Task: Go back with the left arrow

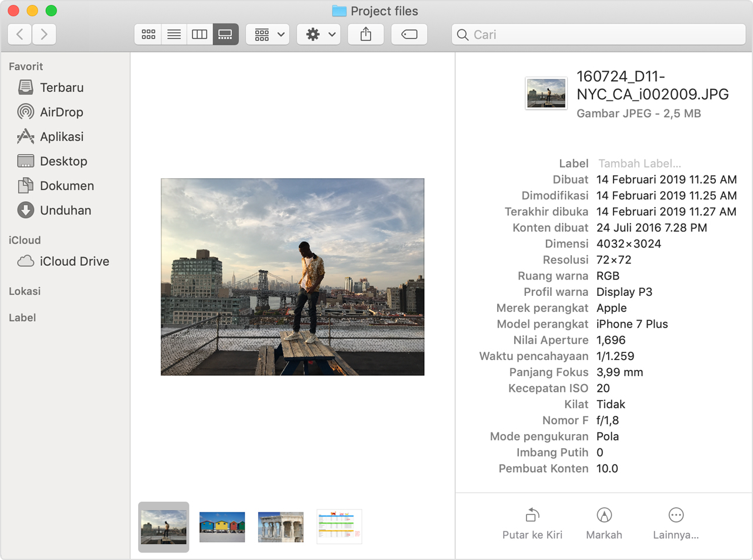Action: [x=20, y=35]
